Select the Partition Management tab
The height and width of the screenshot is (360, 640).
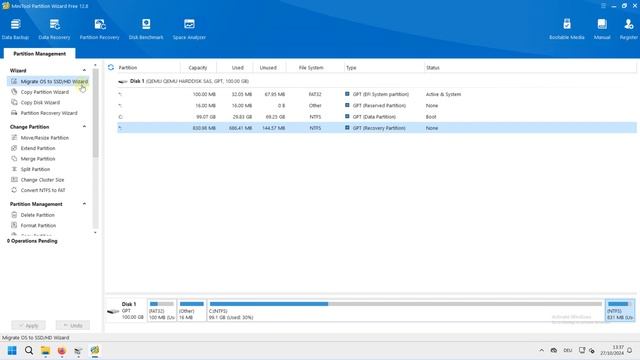click(x=39, y=53)
